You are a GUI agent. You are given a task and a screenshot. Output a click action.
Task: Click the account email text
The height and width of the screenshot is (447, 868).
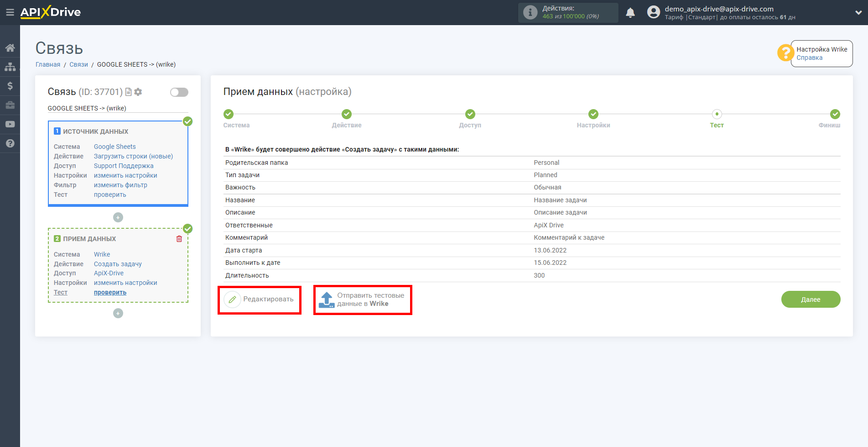coord(719,9)
